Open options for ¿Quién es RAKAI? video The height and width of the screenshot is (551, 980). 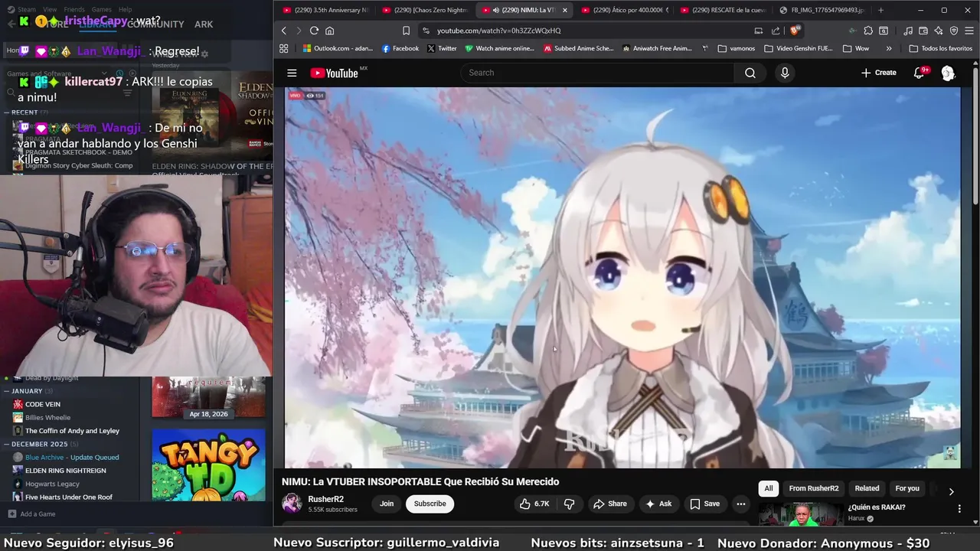click(959, 508)
